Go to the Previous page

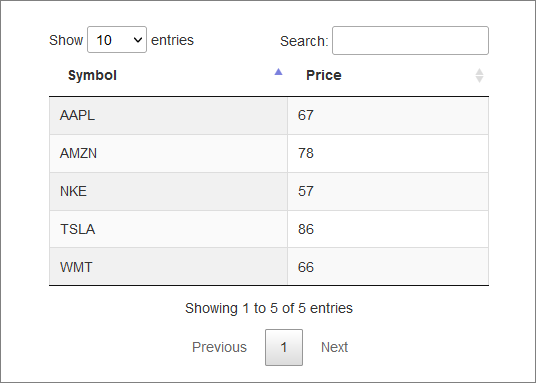[219, 347]
